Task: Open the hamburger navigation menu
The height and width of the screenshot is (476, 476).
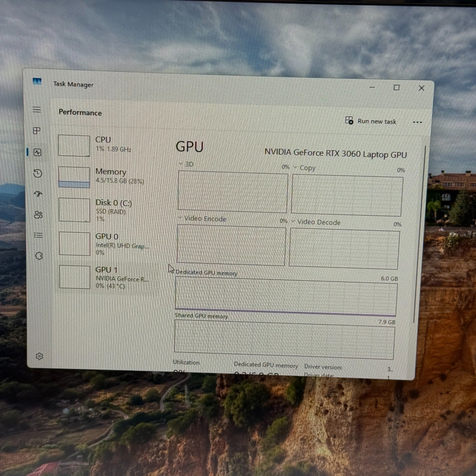Action: coord(37,110)
